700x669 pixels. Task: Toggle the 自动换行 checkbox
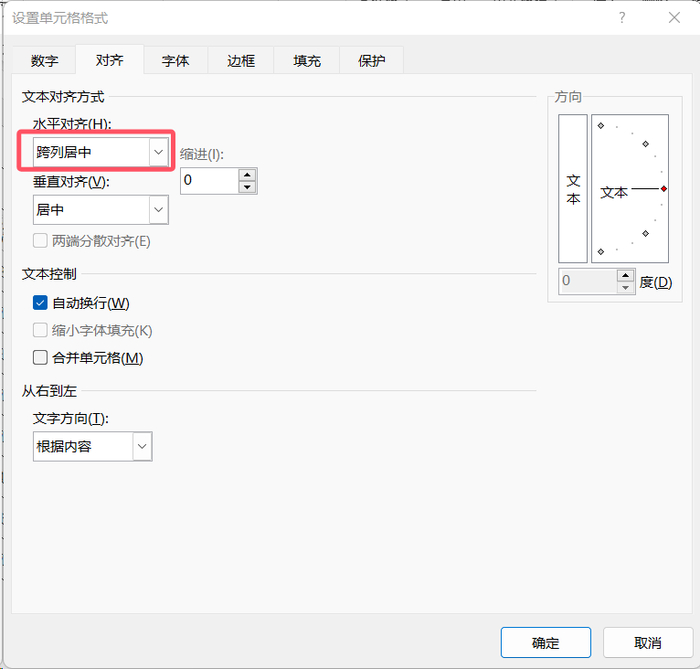point(40,303)
